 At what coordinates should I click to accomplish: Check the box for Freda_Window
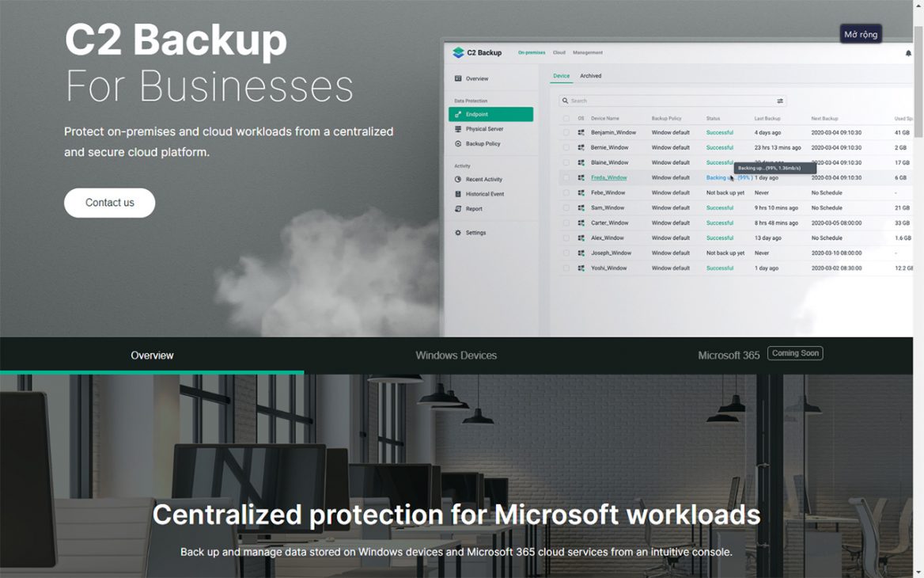coord(566,177)
